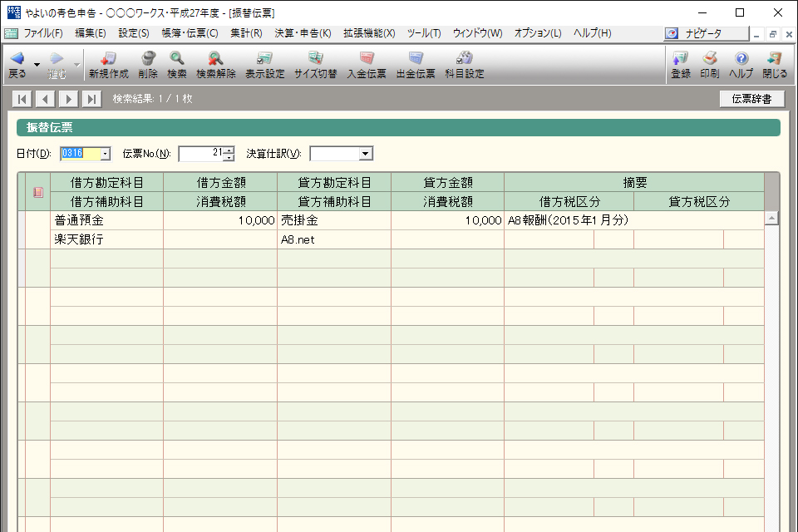Jump to first slip record

pyautogui.click(x=22, y=99)
